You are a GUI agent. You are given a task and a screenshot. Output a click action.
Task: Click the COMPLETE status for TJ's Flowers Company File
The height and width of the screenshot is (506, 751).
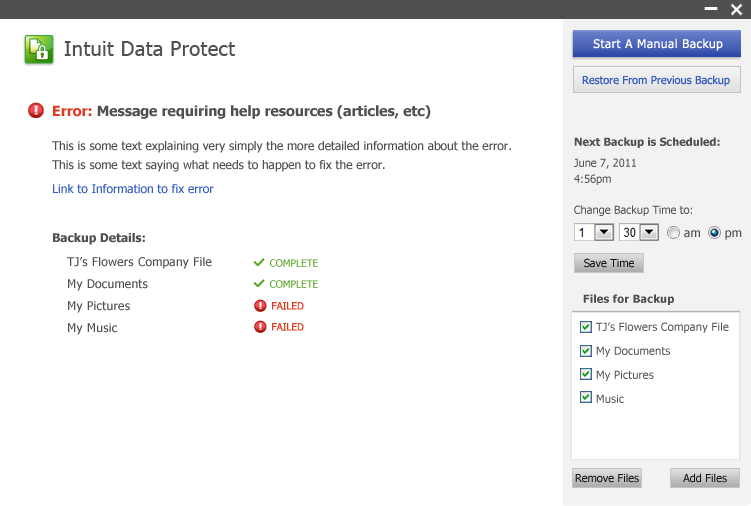coord(294,263)
